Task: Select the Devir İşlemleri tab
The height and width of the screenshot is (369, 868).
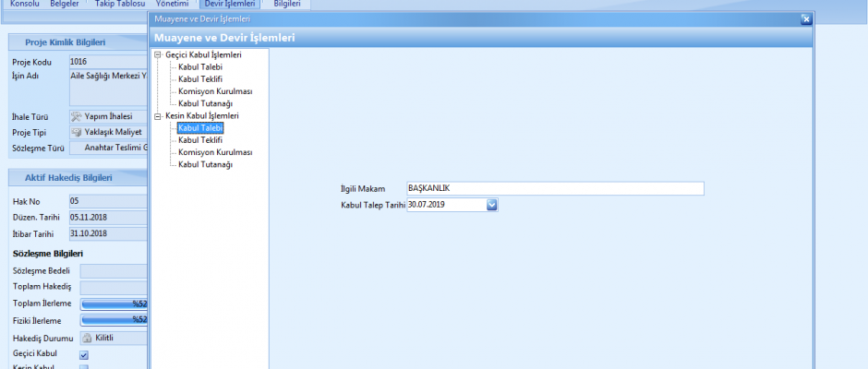Action: (228, 4)
